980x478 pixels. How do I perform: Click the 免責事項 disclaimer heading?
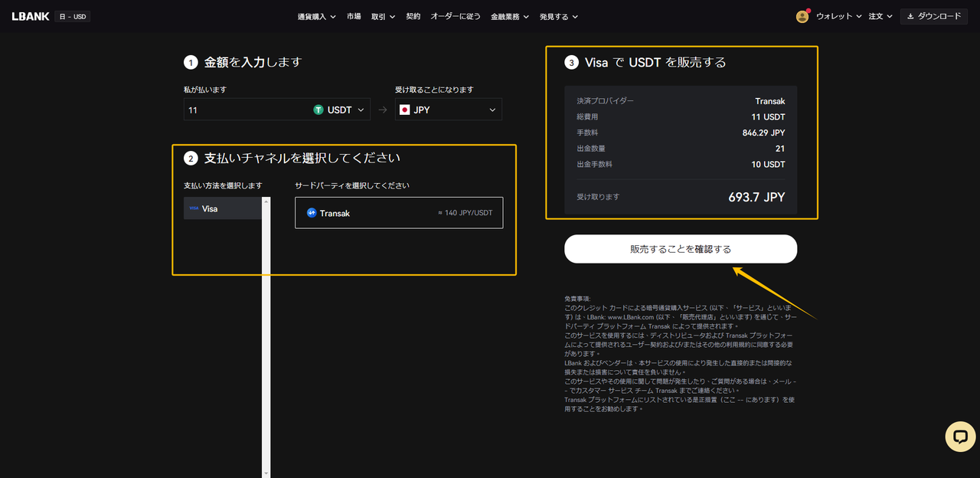pos(577,300)
